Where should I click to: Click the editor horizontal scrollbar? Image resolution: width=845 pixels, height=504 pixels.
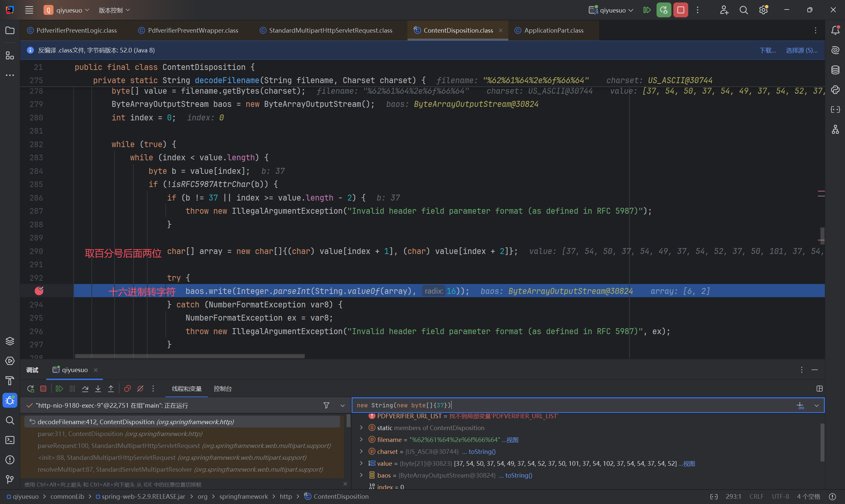(189, 356)
